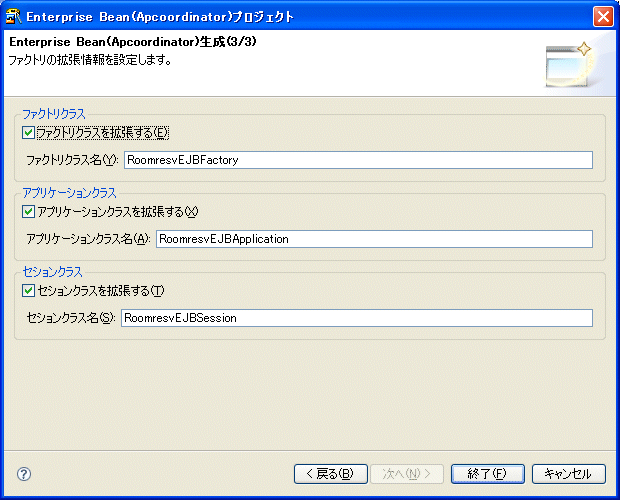Image resolution: width=620 pixels, height=500 pixels.
Task: Click the ファクトリクラス名 input field
Action: coord(358,160)
